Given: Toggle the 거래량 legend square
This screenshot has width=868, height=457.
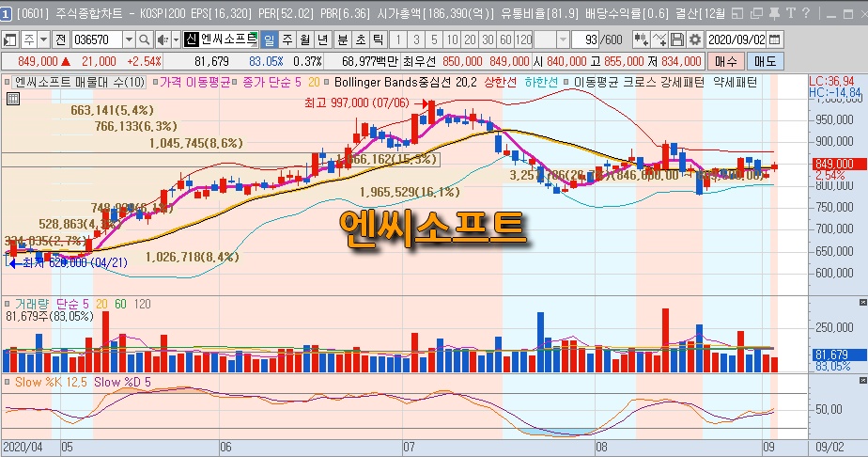Looking at the screenshot, I should [x=8, y=304].
